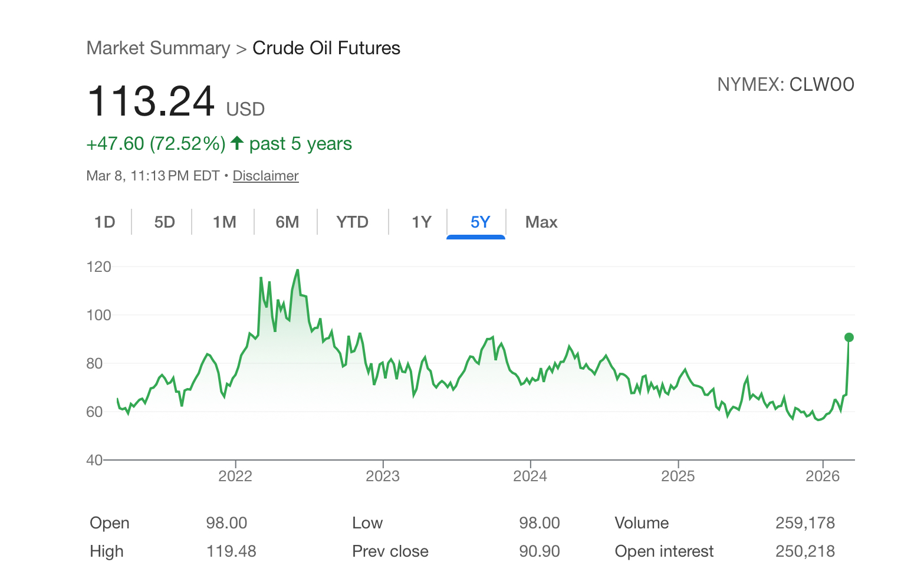Open the Market Summary breadcrumb link
The width and height of the screenshot is (924, 575).
(158, 48)
